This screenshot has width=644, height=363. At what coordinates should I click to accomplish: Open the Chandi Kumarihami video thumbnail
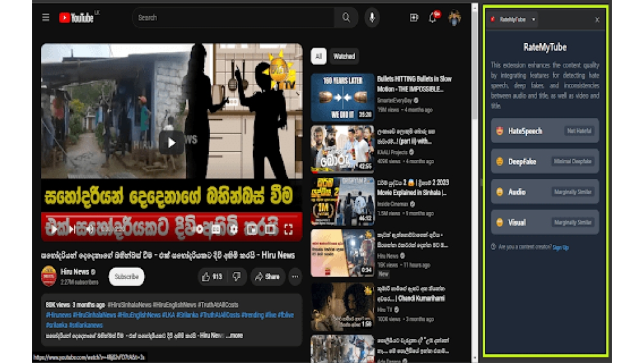343,306
